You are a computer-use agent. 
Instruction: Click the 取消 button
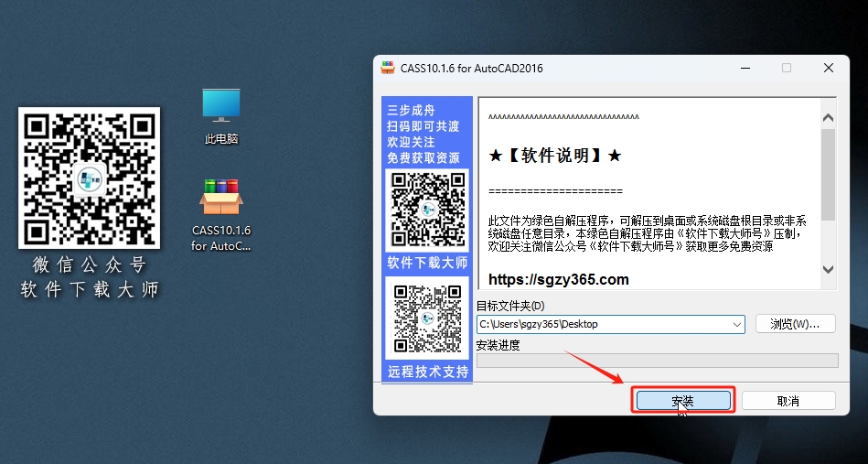coord(788,400)
